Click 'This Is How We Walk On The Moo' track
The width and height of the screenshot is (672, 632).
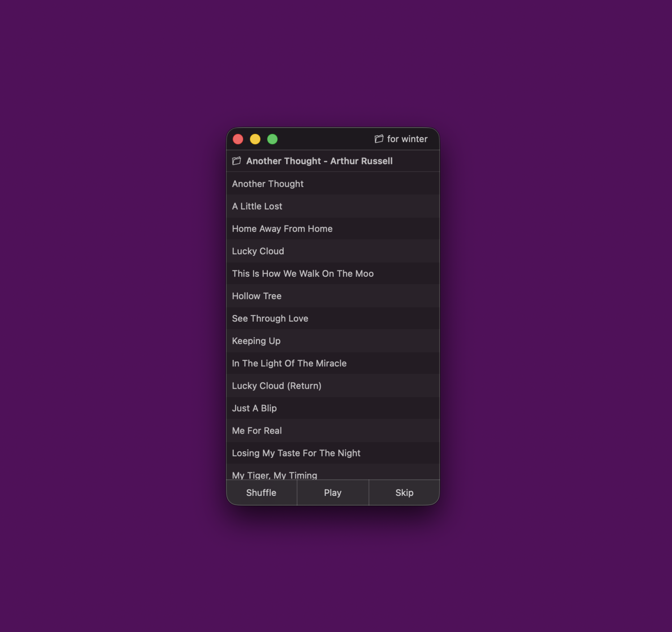click(x=303, y=273)
